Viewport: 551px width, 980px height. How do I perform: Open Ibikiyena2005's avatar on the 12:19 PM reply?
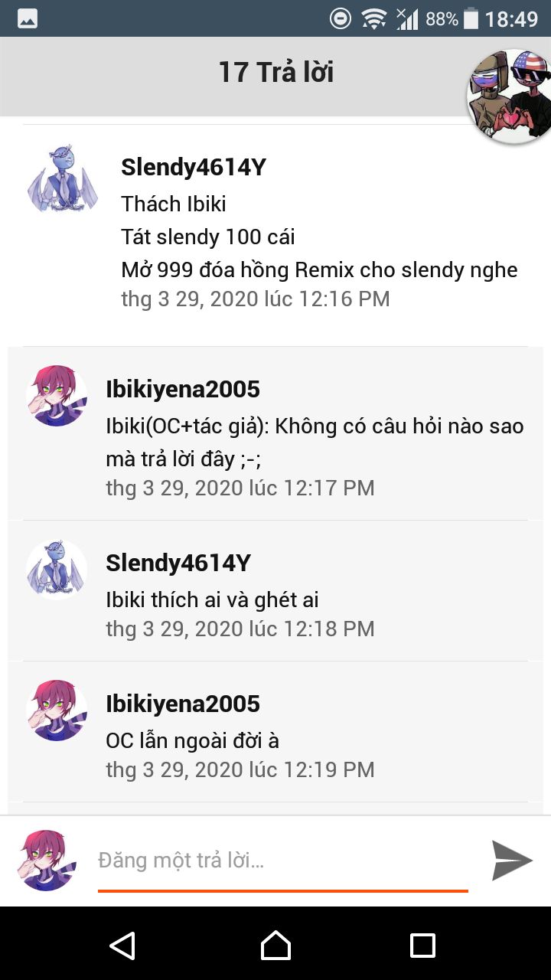click(x=57, y=710)
